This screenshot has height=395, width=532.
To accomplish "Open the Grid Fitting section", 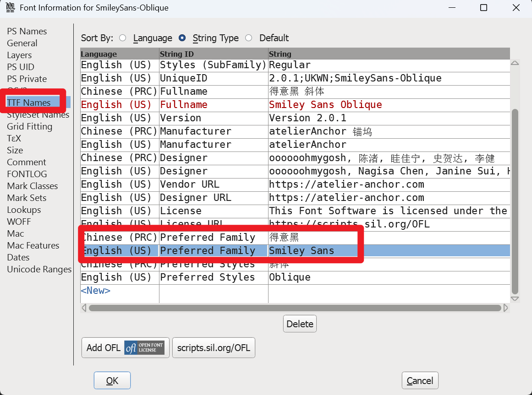I will coord(29,126).
